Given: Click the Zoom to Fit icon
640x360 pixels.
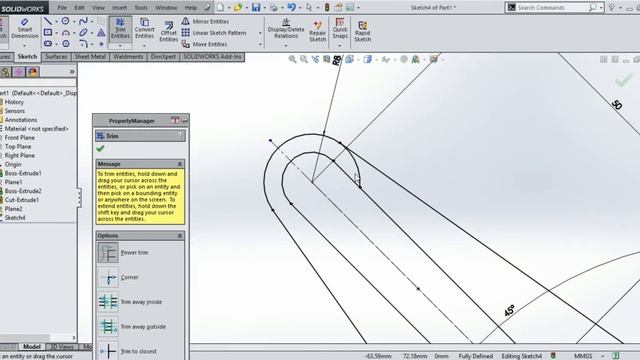Looking at the screenshot, I should click(292, 59).
